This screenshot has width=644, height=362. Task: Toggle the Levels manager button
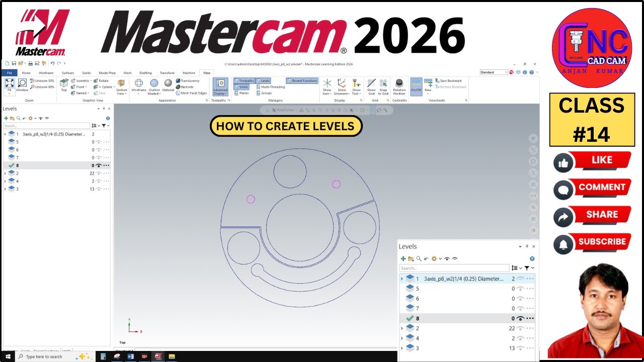point(263,80)
